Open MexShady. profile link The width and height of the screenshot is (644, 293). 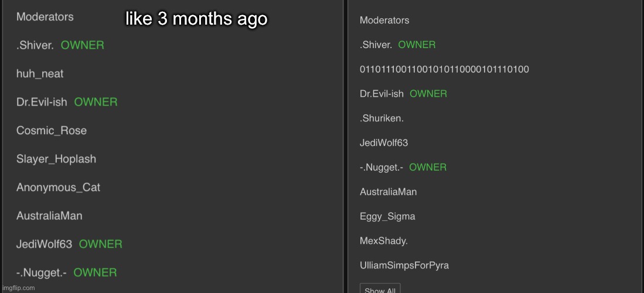[384, 241]
